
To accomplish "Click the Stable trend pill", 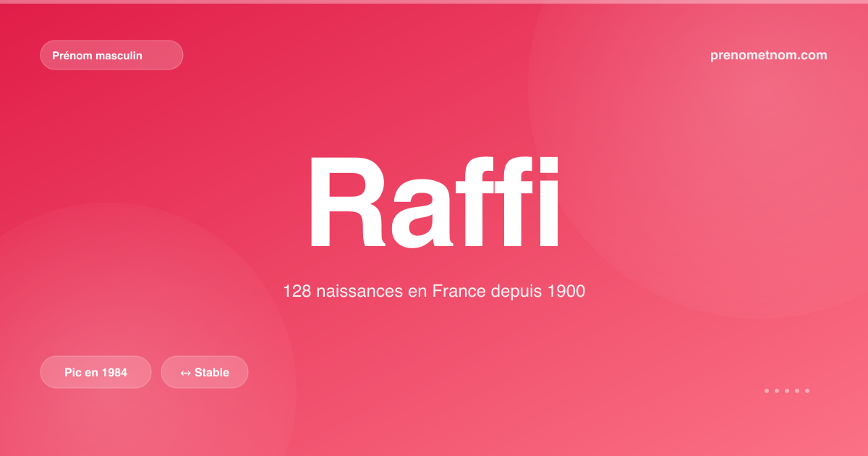I will point(205,372).
